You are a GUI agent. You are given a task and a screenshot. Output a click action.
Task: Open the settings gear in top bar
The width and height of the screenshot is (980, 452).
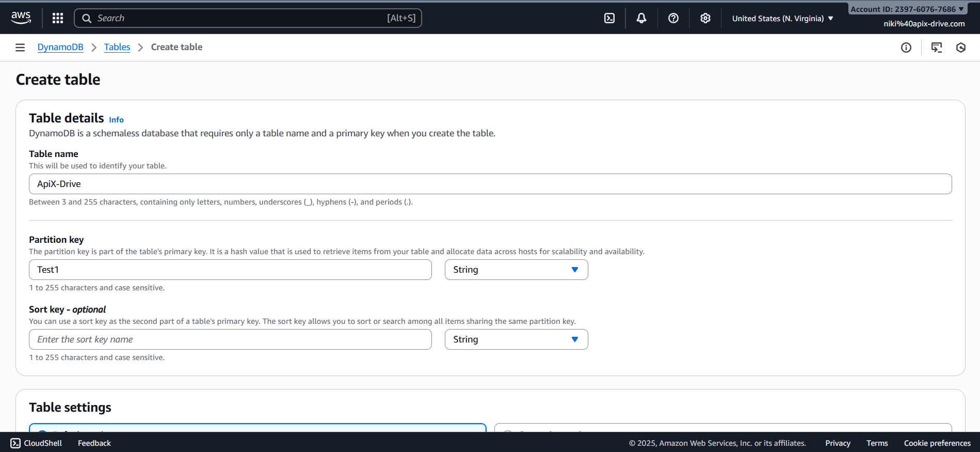tap(705, 18)
